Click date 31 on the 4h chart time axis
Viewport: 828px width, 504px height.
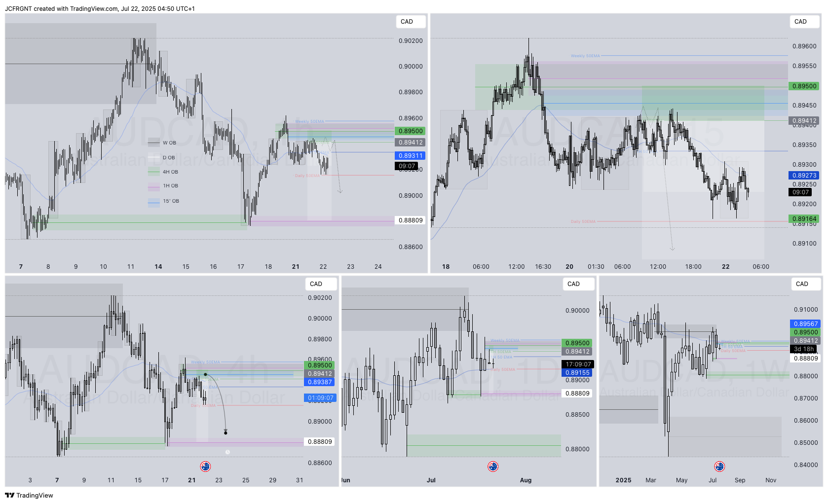(x=300, y=480)
